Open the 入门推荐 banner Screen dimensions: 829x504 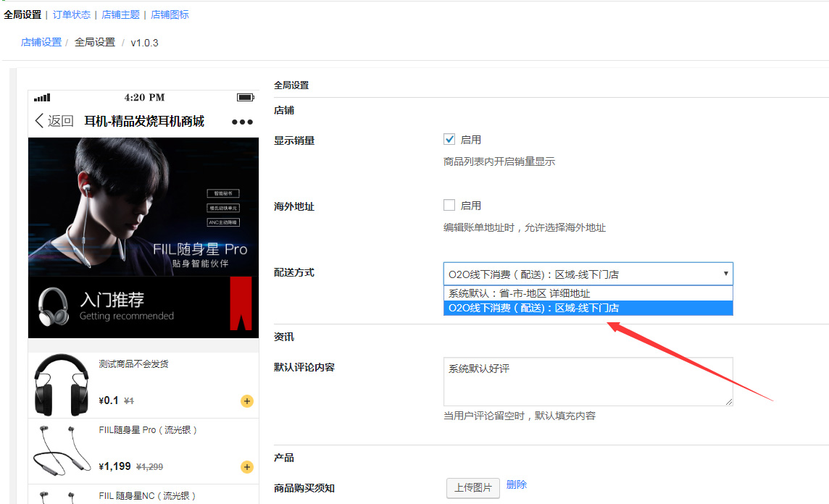(143, 307)
